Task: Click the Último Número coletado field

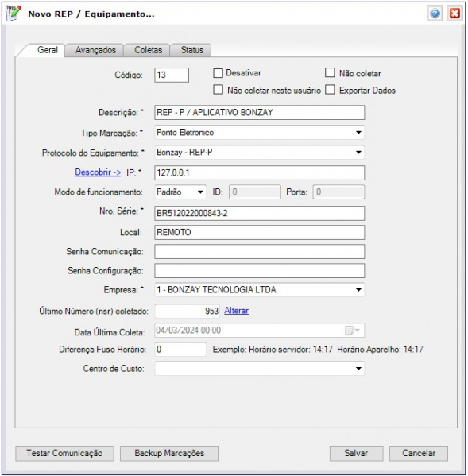Action: (188, 312)
